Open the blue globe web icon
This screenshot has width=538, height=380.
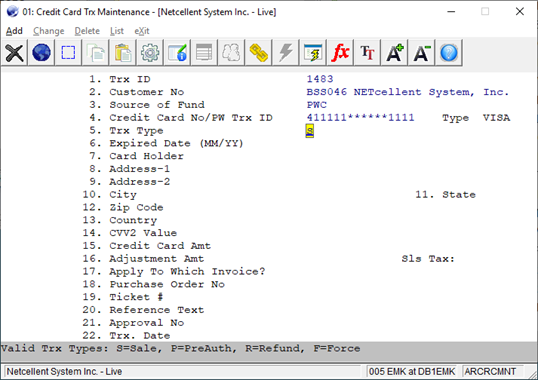pos(41,53)
